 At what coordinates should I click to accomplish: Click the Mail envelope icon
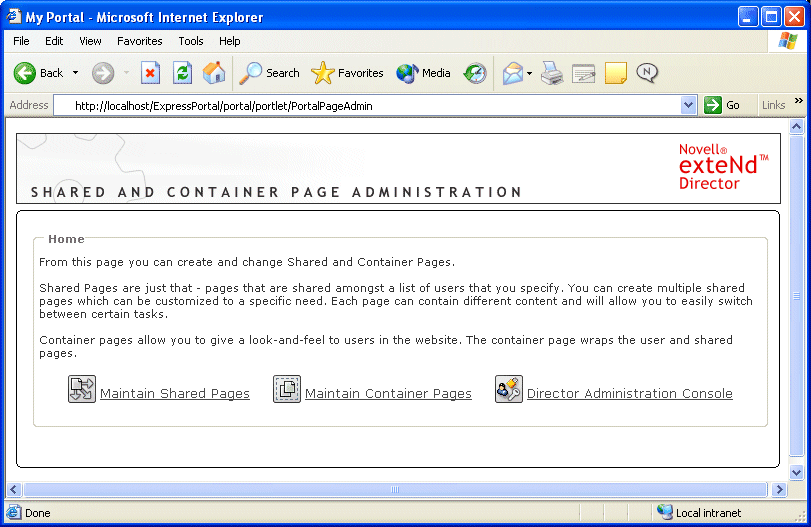513,73
